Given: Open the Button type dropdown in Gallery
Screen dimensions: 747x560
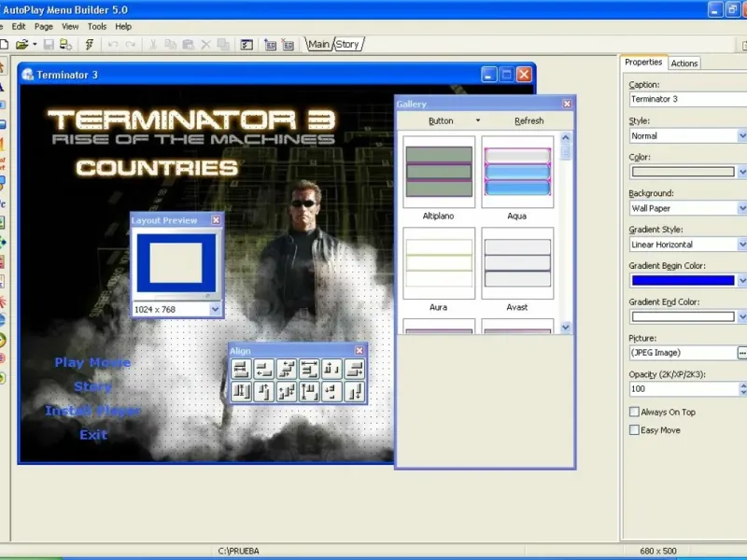Looking at the screenshot, I should click(478, 120).
